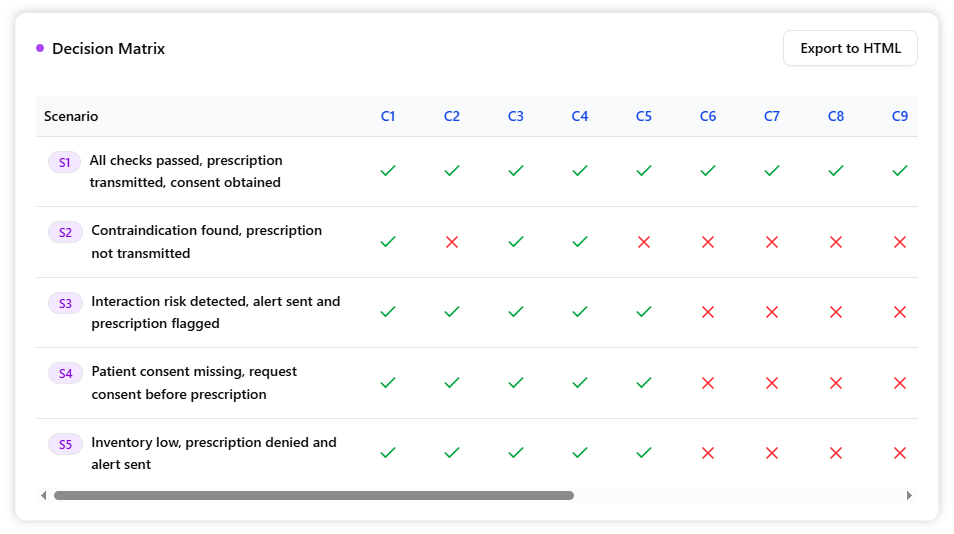Click the scrollbar right arrow
954x534 pixels.
909,495
